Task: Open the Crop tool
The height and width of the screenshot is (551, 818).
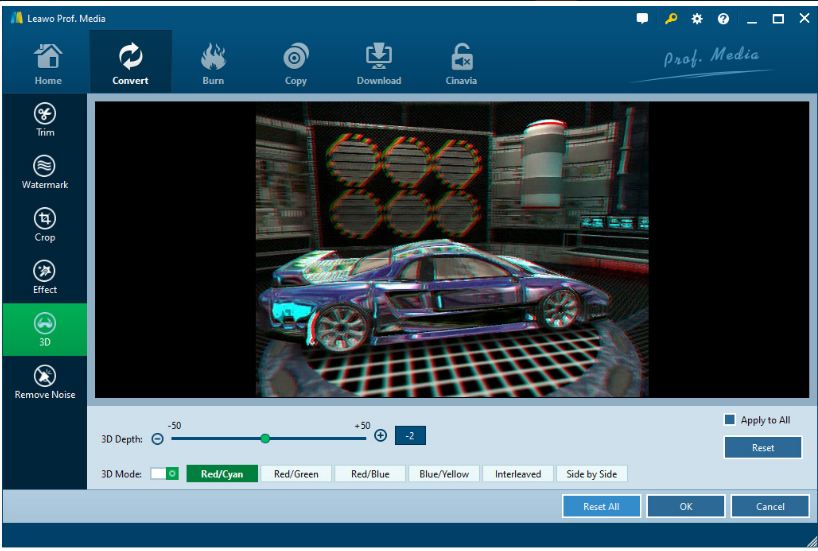Action: point(44,224)
